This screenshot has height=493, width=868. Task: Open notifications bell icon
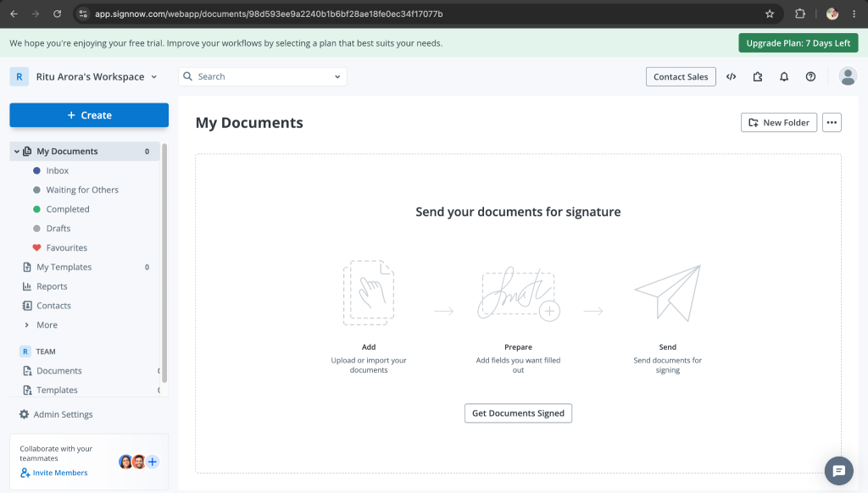click(784, 77)
